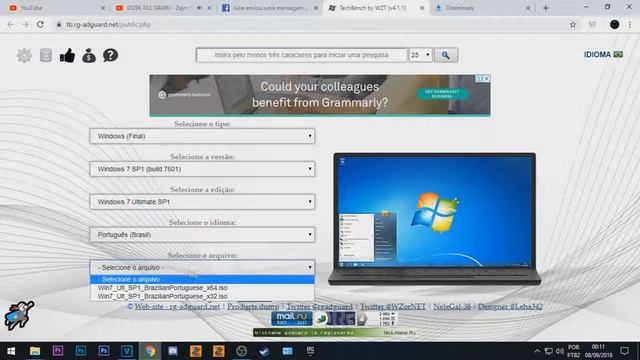The image size is (640, 360).
Task: Click the database cylinder icon
Action: 46,55
